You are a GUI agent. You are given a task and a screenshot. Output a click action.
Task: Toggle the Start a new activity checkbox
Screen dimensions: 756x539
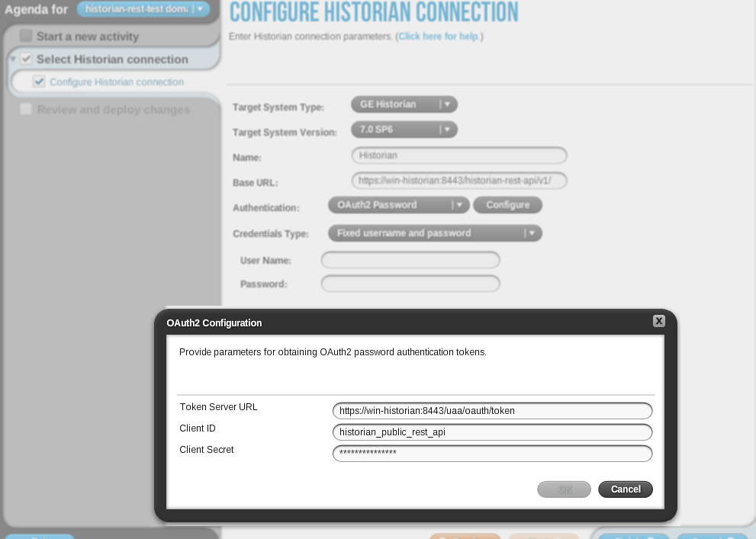(26, 36)
